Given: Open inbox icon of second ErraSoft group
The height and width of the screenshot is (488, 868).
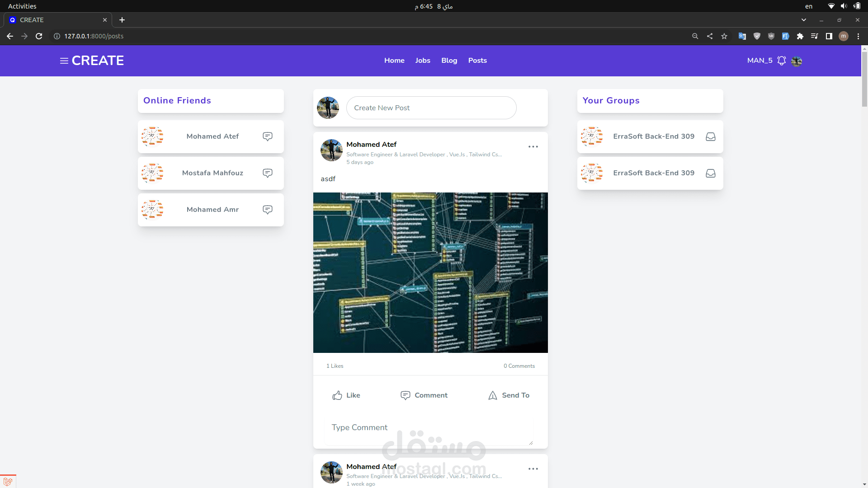Looking at the screenshot, I should (x=710, y=173).
